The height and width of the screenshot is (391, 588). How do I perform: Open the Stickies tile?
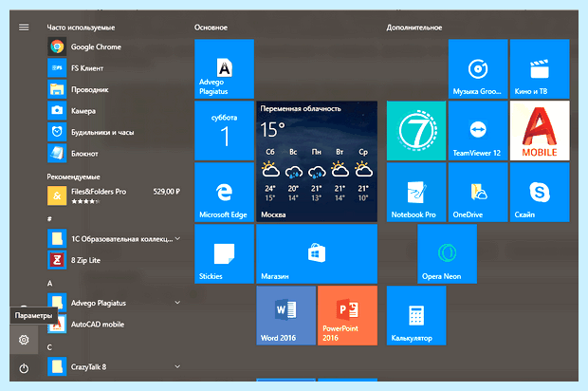tap(224, 253)
